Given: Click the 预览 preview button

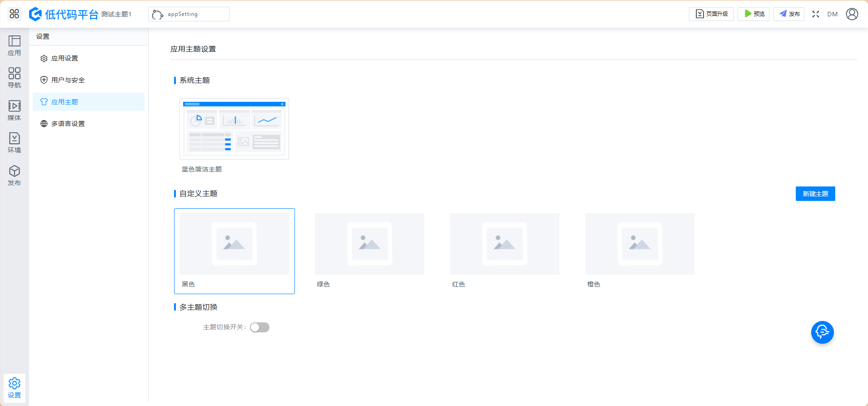Looking at the screenshot, I should [x=753, y=14].
